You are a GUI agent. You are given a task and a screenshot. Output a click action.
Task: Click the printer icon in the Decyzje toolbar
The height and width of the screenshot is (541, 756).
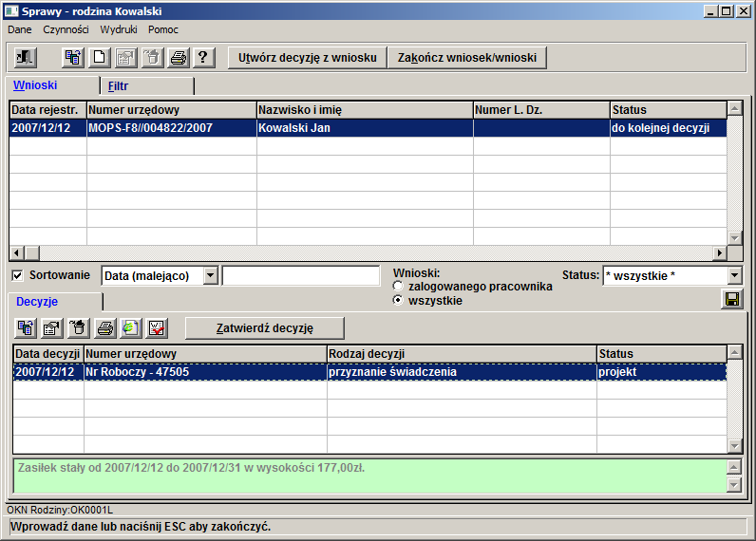click(104, 328)
